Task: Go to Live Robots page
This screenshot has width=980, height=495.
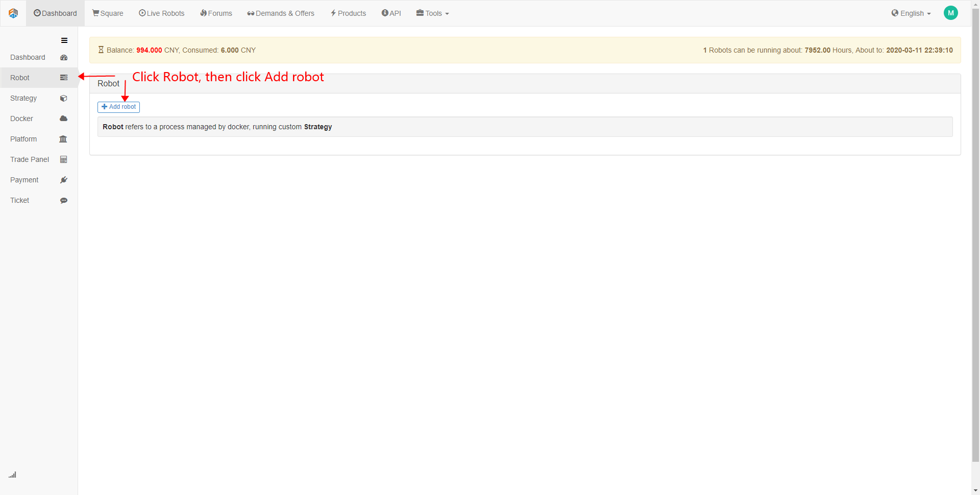Action: click(x=161, y=13)
